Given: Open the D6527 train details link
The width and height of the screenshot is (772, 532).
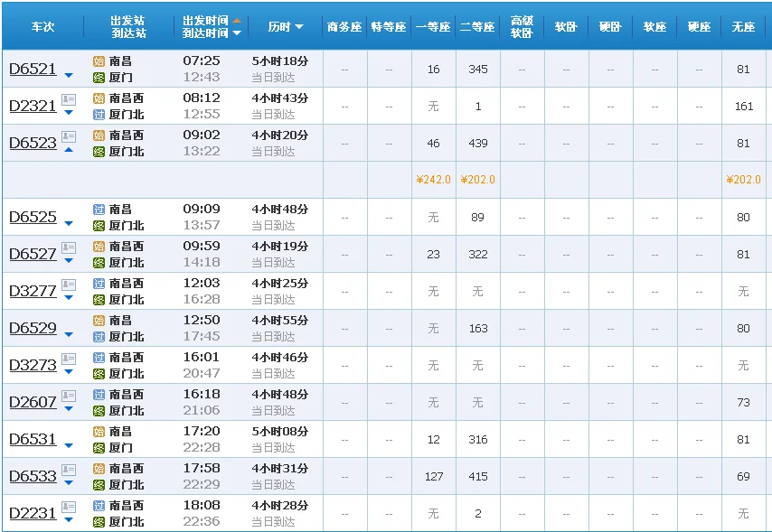Looking at the screenshot, I should [x=33, y=254].
